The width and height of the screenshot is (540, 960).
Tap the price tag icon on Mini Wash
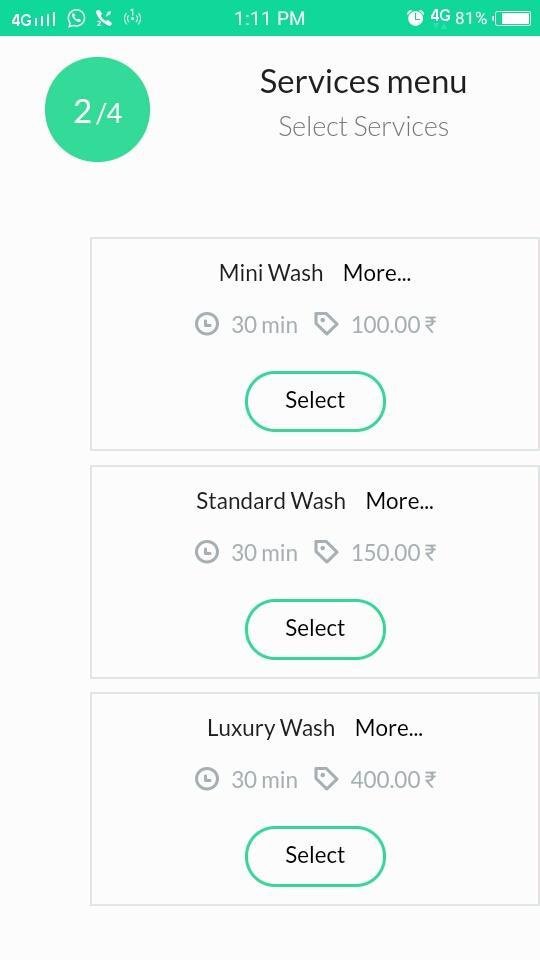[326, 324]
